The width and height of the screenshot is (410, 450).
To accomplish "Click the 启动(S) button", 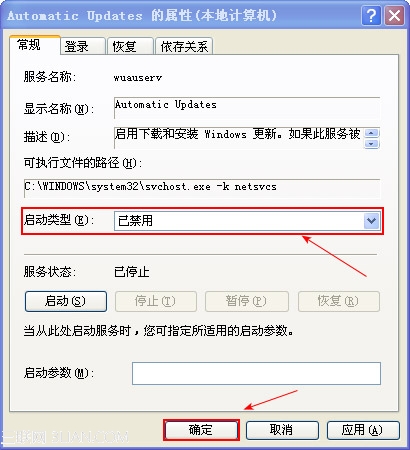I will point(66,301).
